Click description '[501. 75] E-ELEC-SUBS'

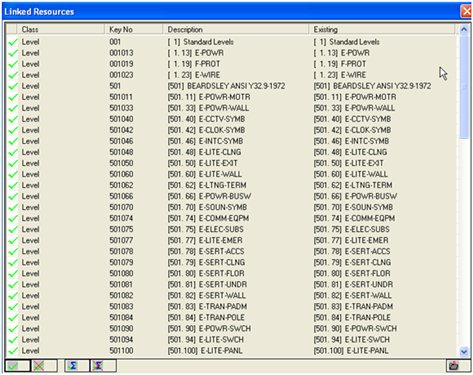pyautogui.click(x=206, y=229)
